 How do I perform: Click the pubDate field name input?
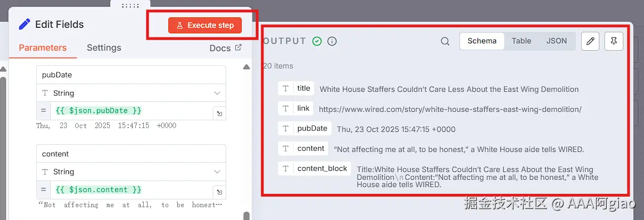tap(131, 75)
